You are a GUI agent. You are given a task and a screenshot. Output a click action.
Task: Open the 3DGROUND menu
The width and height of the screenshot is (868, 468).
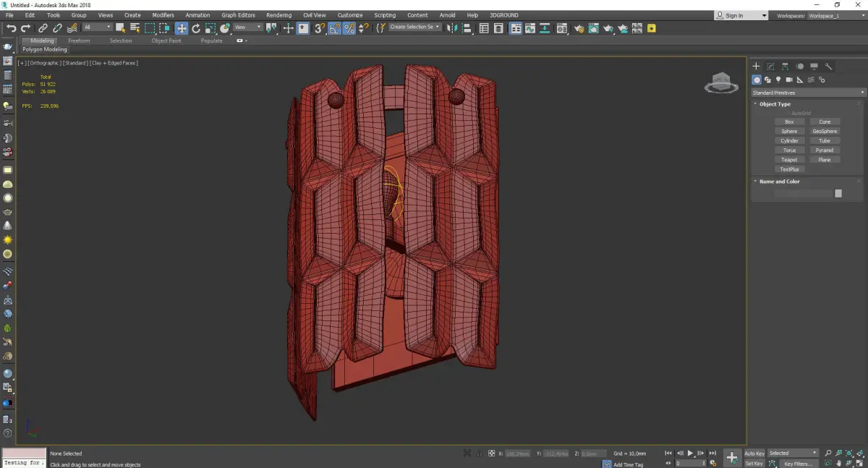(x=503, y=15)
